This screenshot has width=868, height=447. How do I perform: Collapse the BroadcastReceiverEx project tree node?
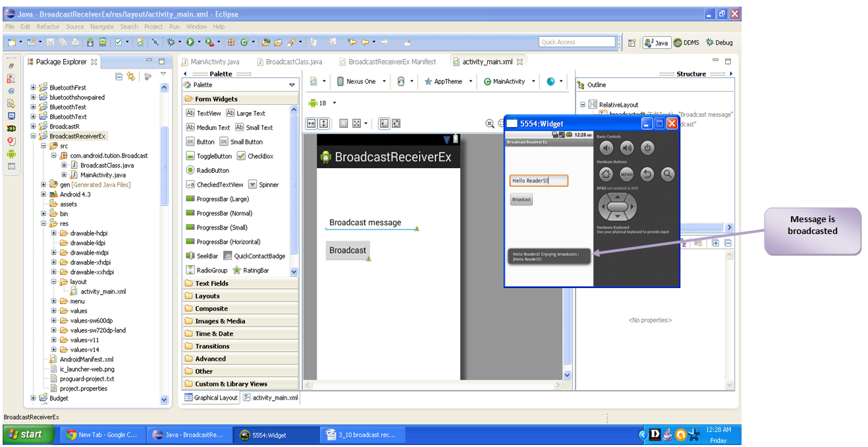34,136
